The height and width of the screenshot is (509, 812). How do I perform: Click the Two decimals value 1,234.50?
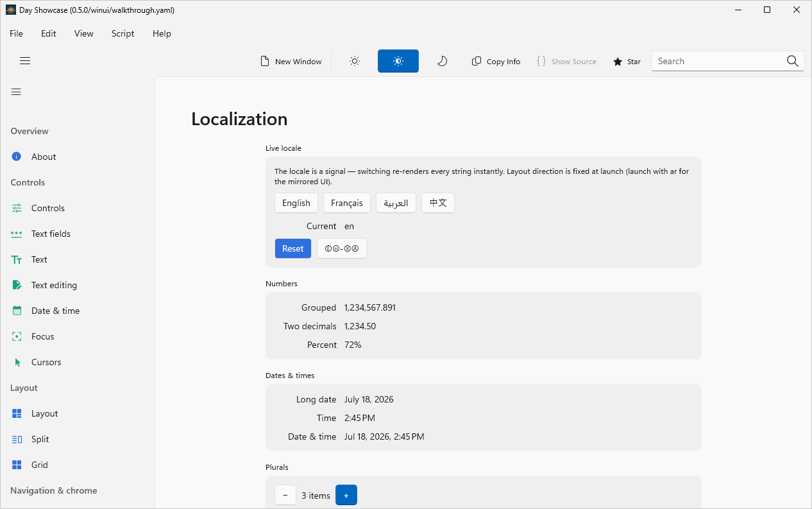coord(360,326)
